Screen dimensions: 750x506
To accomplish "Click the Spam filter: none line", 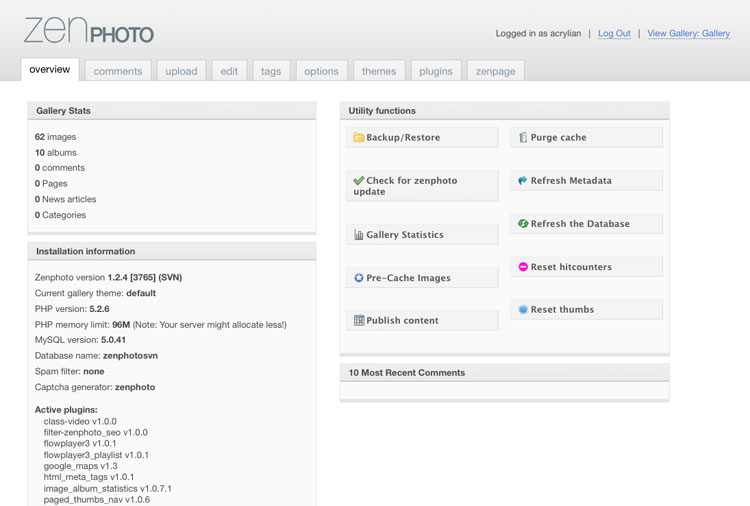I will pos(69,372).
